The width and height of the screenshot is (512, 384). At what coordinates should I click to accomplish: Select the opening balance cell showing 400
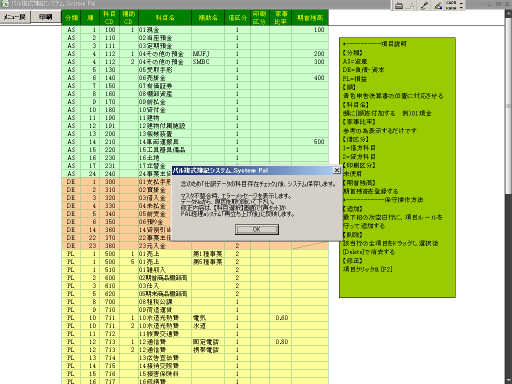coord(310,78)
